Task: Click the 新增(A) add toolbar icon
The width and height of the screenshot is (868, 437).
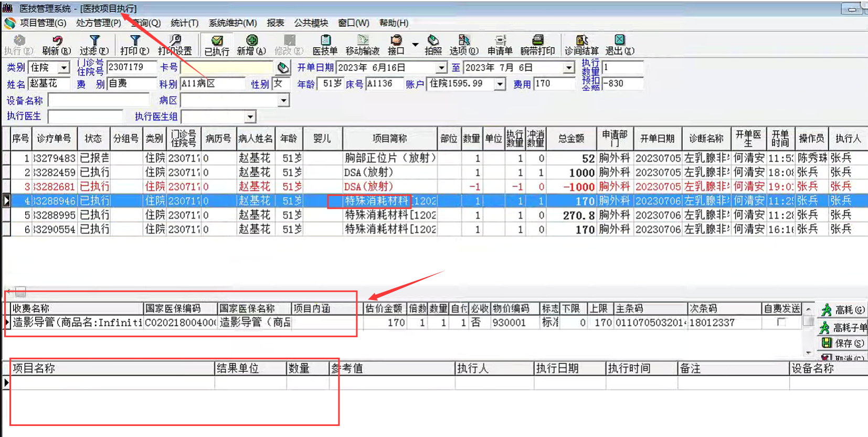Action: 251,45
